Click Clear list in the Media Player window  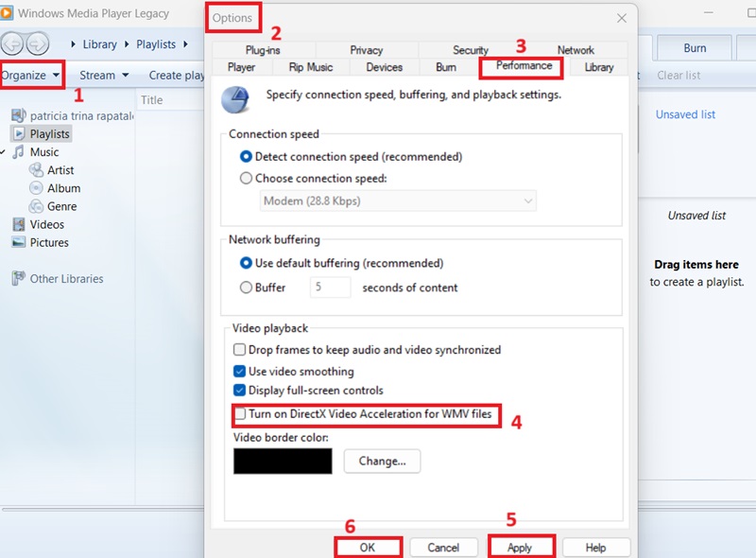tap(679, 75)
